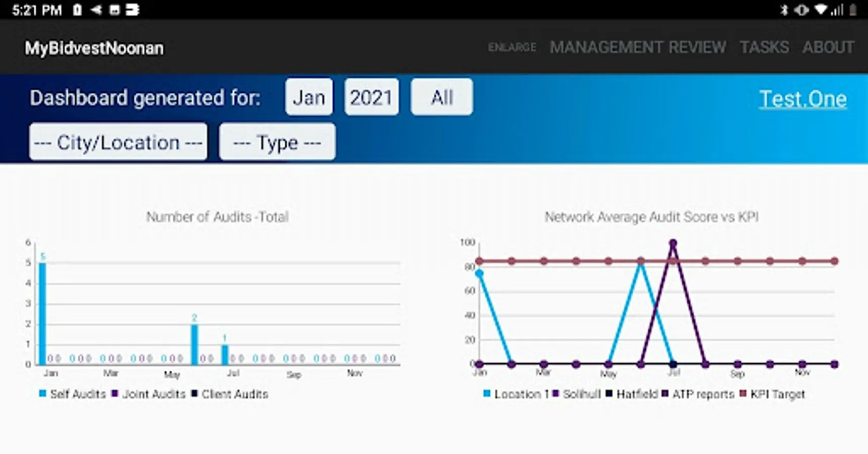The width and height of the screenshot is (868, 454).
Task: Tap the Wi-Fi status bar icon
Action: point(822,10)
